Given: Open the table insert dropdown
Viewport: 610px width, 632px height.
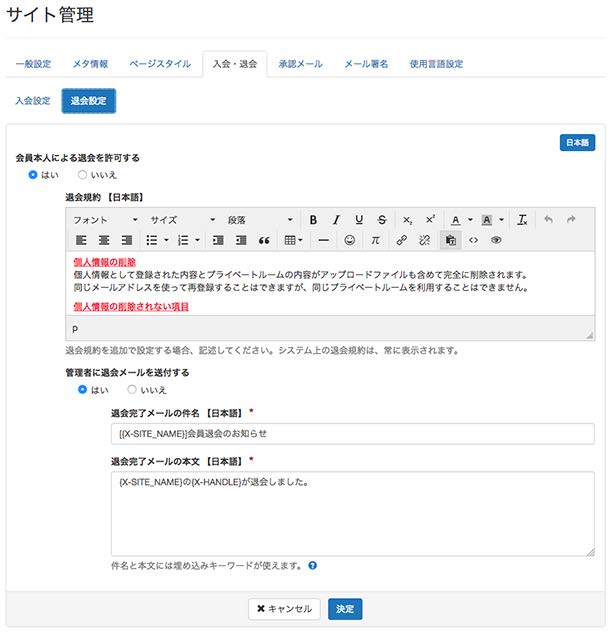Looking at the screenshot, I should (x=293, y=240).
